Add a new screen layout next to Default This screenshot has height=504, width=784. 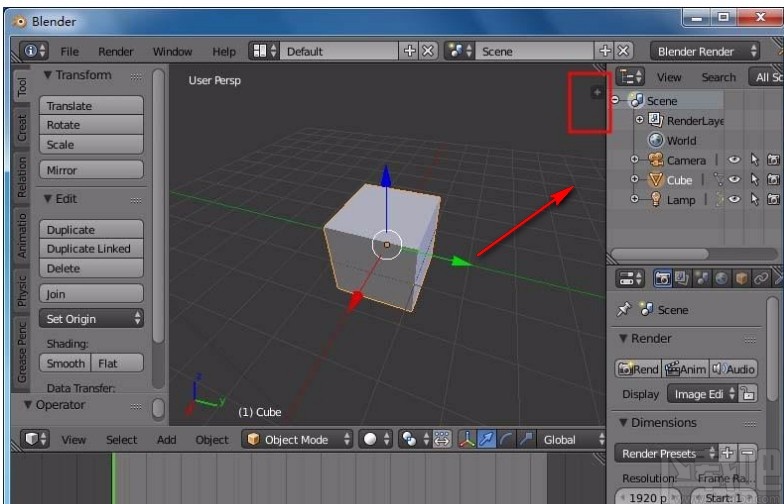[410, 51]
